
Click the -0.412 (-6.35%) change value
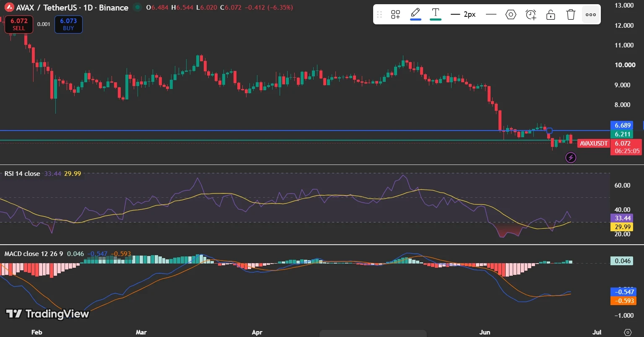(x=268, y=8)
